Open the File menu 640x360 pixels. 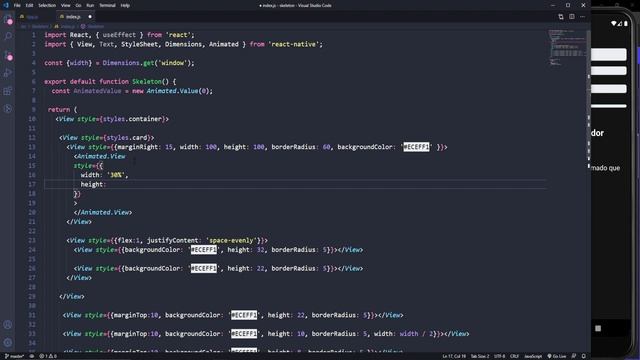click(17, 5)
